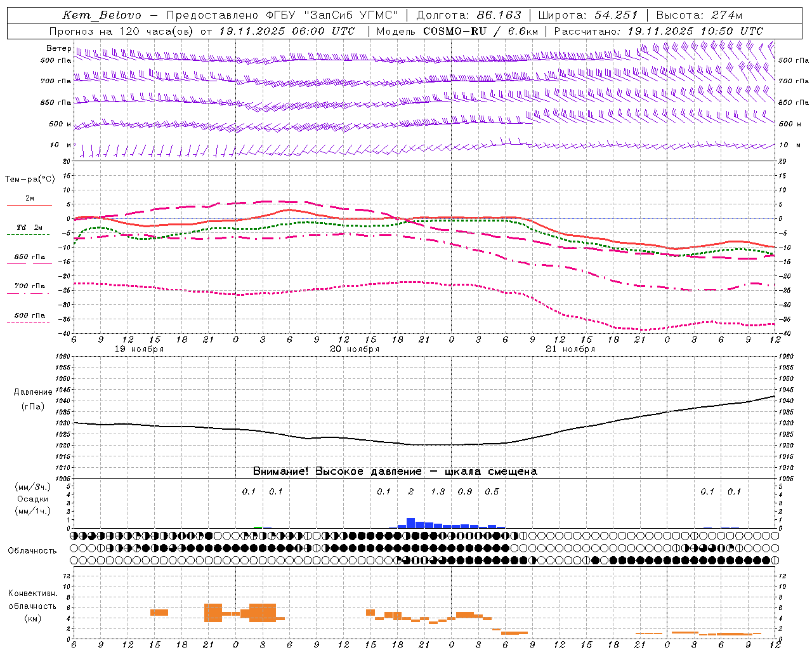The image size is (812, 650).
Task: Click the Облачность cloud cover label
Action: [x=32, y=551]
